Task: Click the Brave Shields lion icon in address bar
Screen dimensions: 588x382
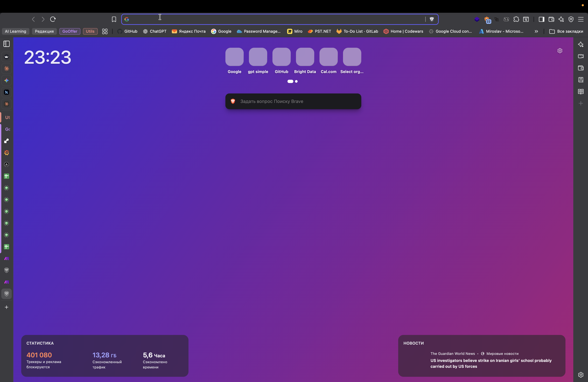Action: tap(432, 19)
